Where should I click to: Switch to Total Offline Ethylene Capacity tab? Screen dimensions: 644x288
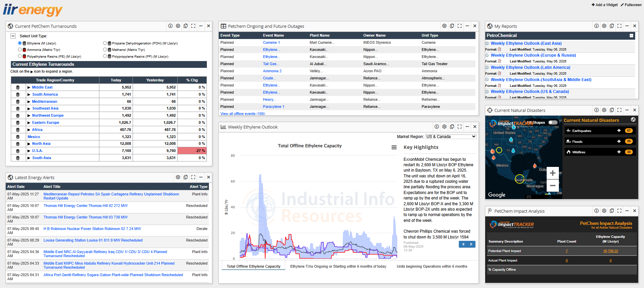tap(253, 266)
